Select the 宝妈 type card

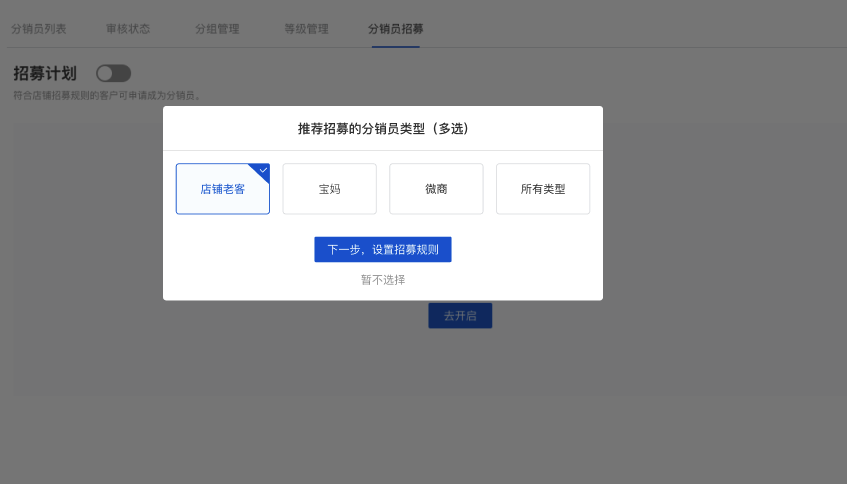(x=330, y=189)
